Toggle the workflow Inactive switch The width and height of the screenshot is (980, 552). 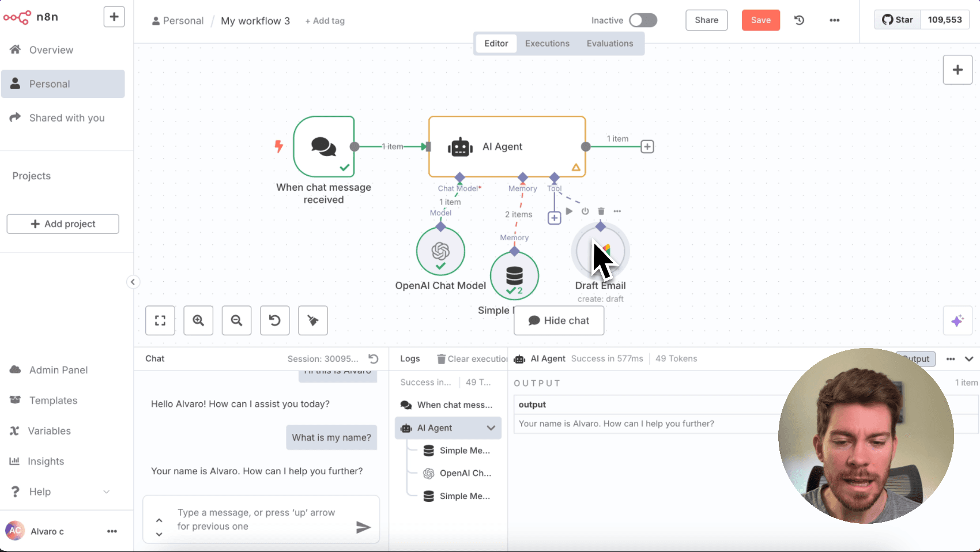(x=643, y=20)
